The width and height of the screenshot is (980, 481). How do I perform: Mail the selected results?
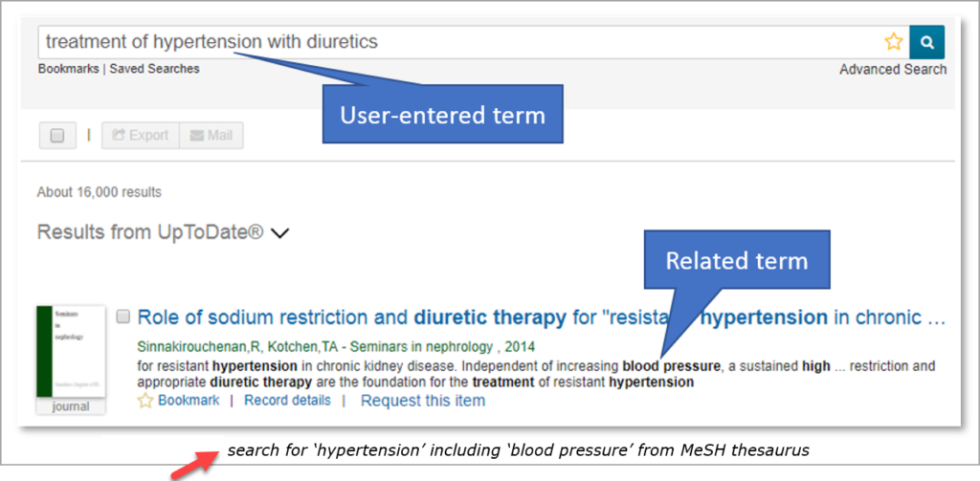coord(212,136)
